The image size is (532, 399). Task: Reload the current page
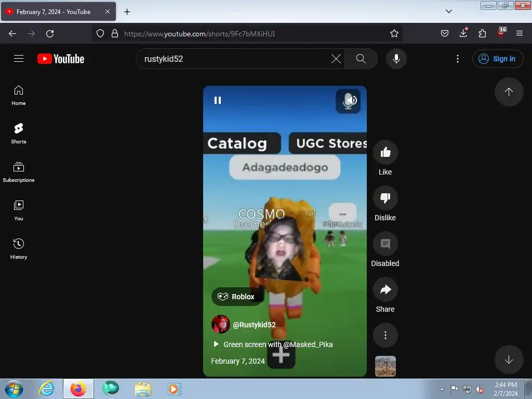50,34
